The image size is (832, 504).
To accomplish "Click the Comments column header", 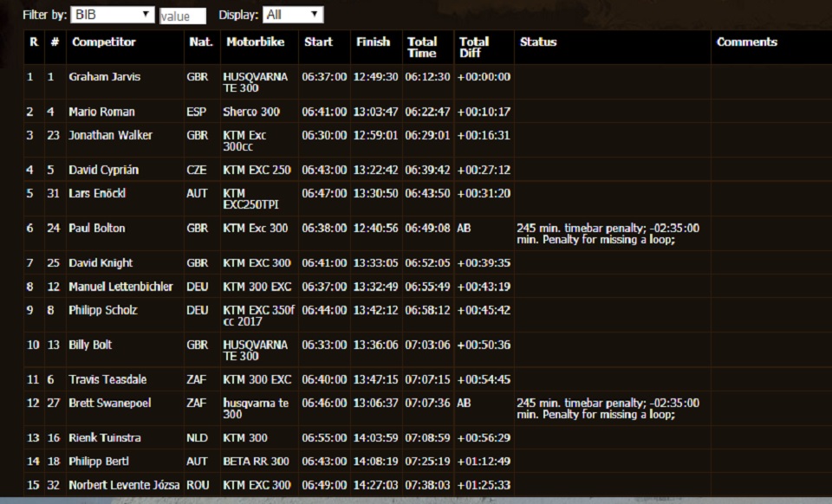I will tap(746, 42).
